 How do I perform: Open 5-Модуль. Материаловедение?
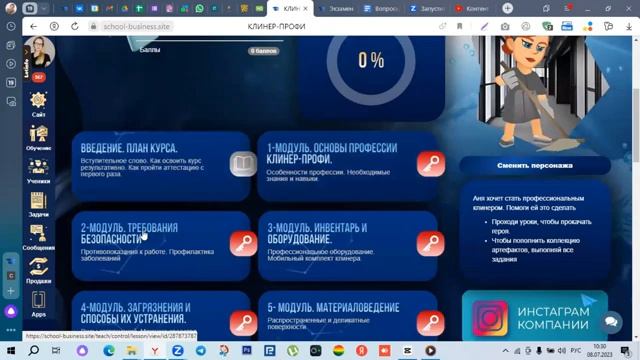pyautogui.click(x=333, y=308)
